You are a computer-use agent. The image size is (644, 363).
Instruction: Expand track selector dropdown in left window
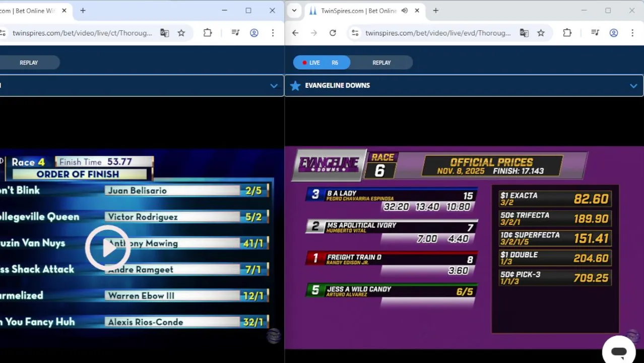click(x=274, y=86)
